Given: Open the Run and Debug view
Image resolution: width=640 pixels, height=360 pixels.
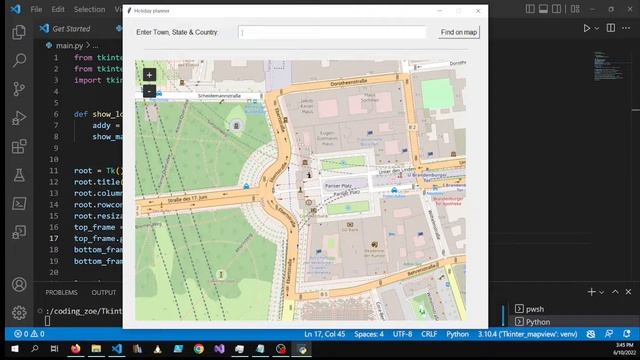Looking at the screenshot, I should (x=19, y=118).
